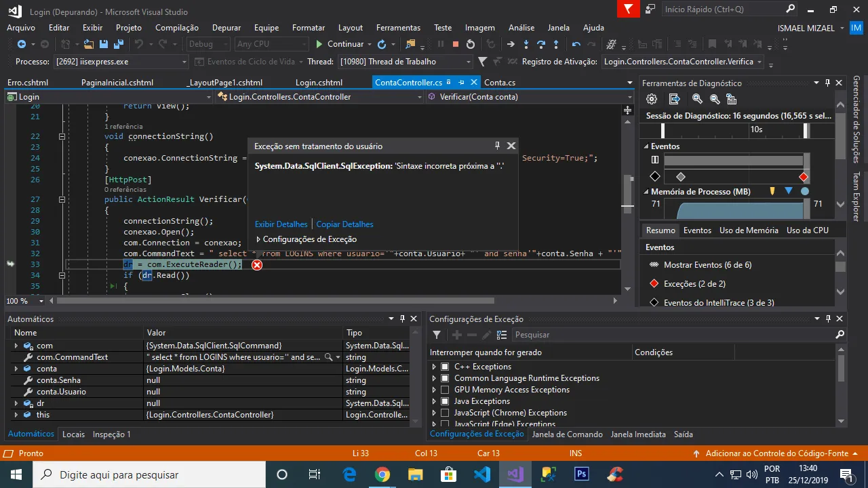Enable GPU Memory Access Exceptions checkbox
868x488 pixels.
tap(445, 390)
